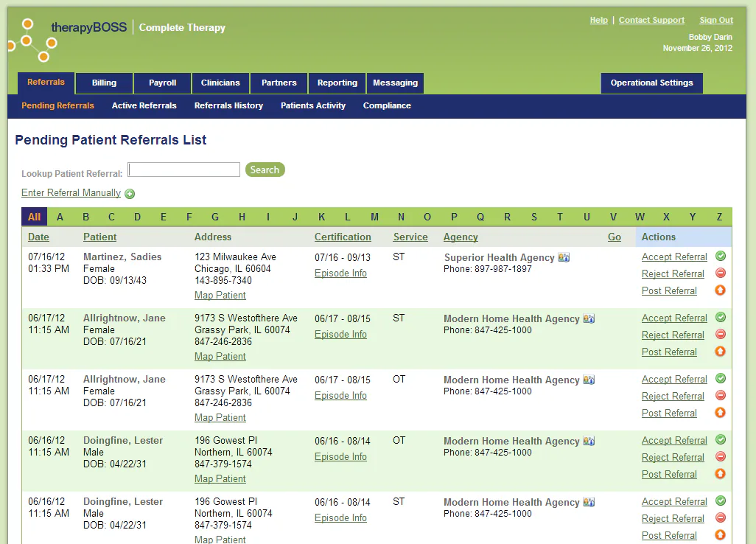Open agency info icon next to Superior Health Agency
This screenshot has height=544, width=756.
tap(564, 257)
